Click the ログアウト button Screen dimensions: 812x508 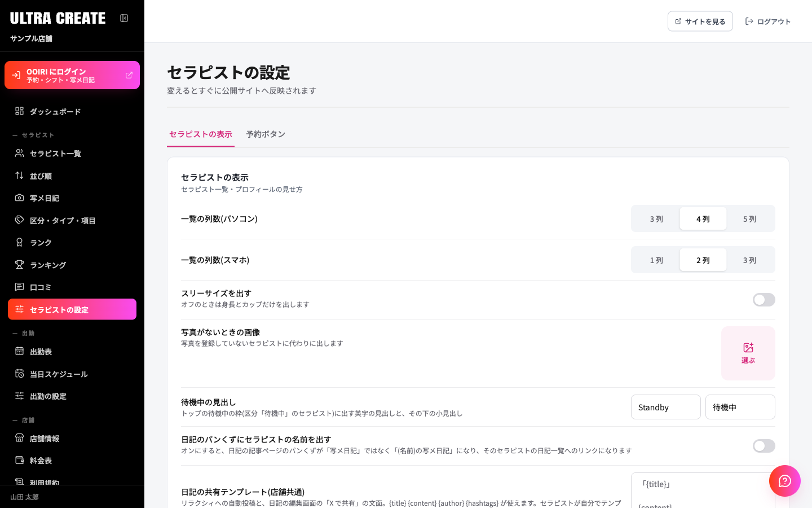[768, 21]
